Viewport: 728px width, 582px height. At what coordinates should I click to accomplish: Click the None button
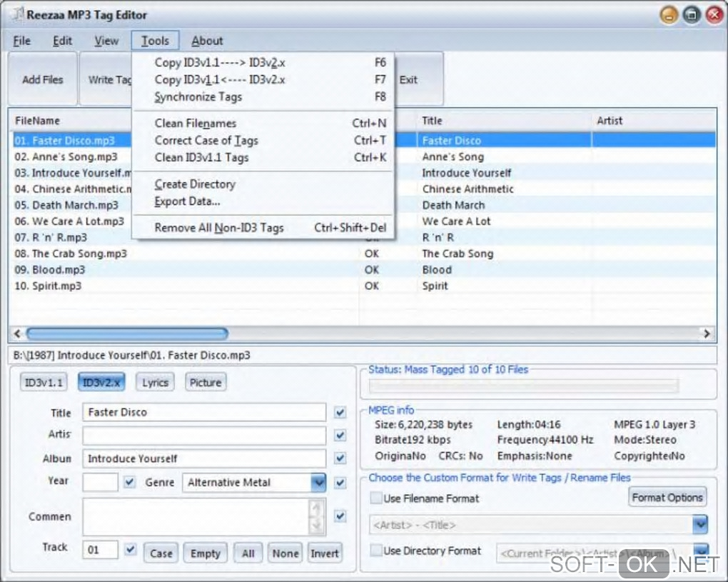[285, 553]
